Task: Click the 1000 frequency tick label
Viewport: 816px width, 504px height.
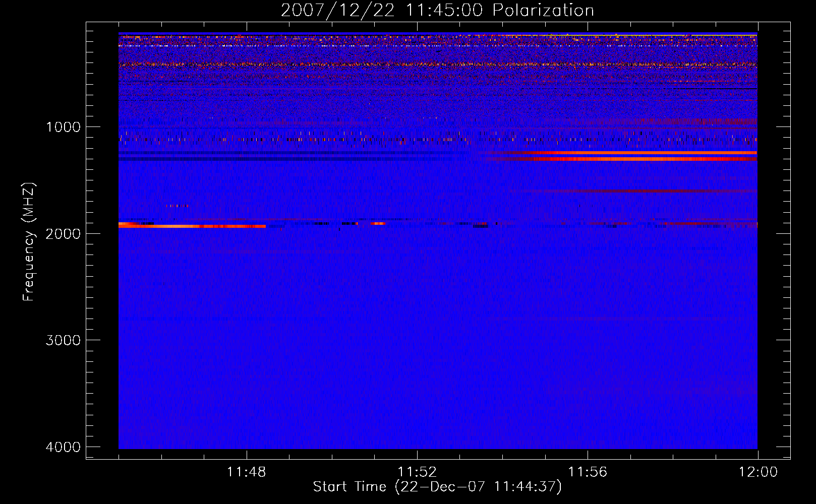Action: (63, 127)
